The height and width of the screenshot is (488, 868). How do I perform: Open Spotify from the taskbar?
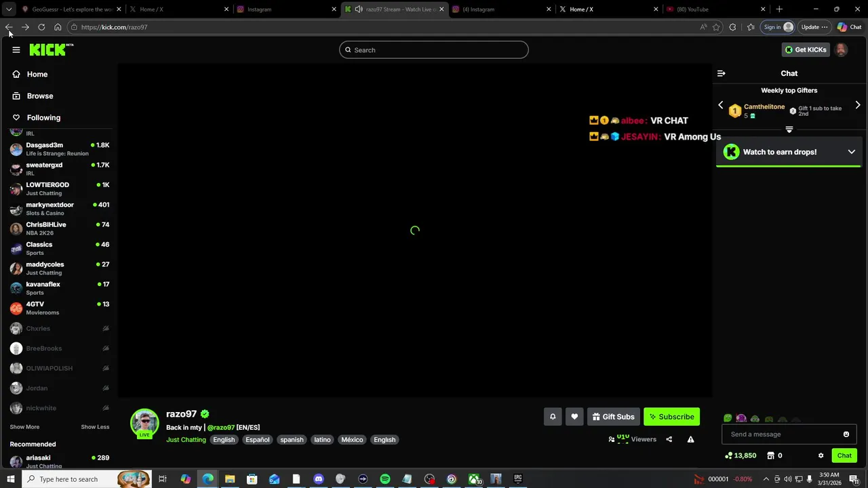click(385, 479)
